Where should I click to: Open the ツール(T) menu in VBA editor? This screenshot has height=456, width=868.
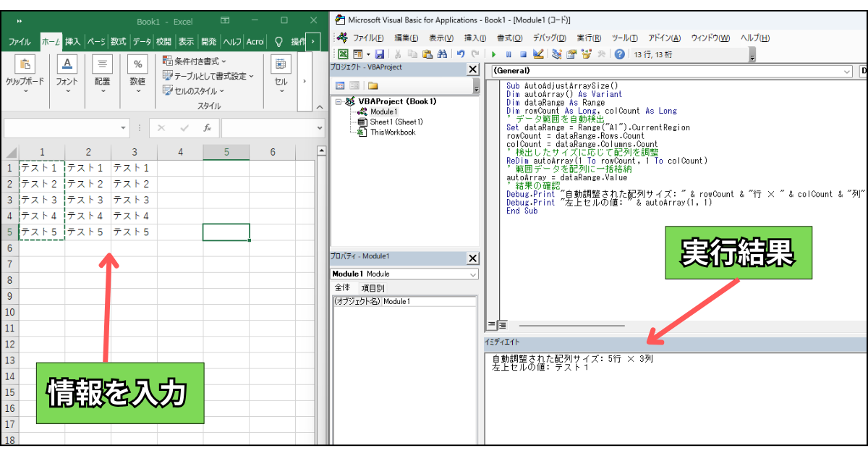[x=624, y=38]
